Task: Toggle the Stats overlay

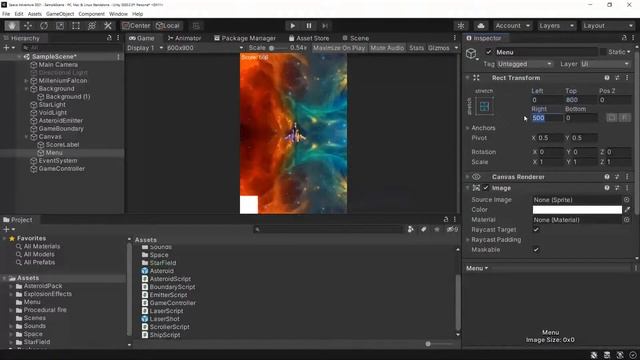Action: click(416, 48)
